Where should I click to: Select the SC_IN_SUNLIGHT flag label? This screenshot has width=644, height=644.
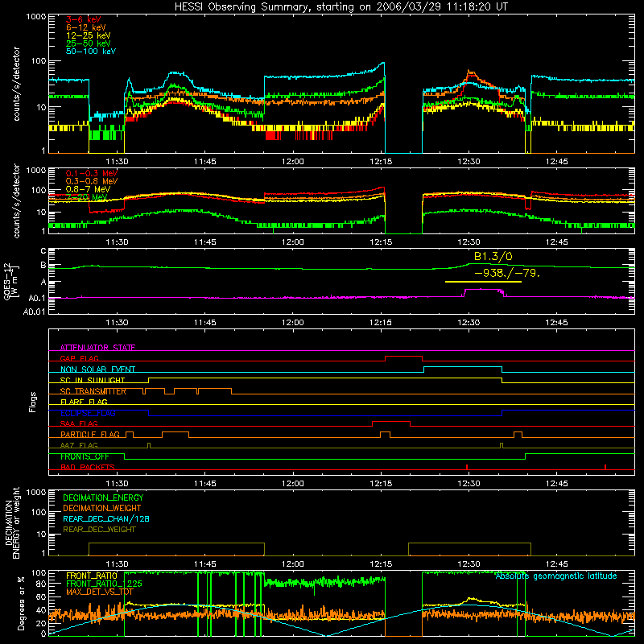(x=93, y=380)
